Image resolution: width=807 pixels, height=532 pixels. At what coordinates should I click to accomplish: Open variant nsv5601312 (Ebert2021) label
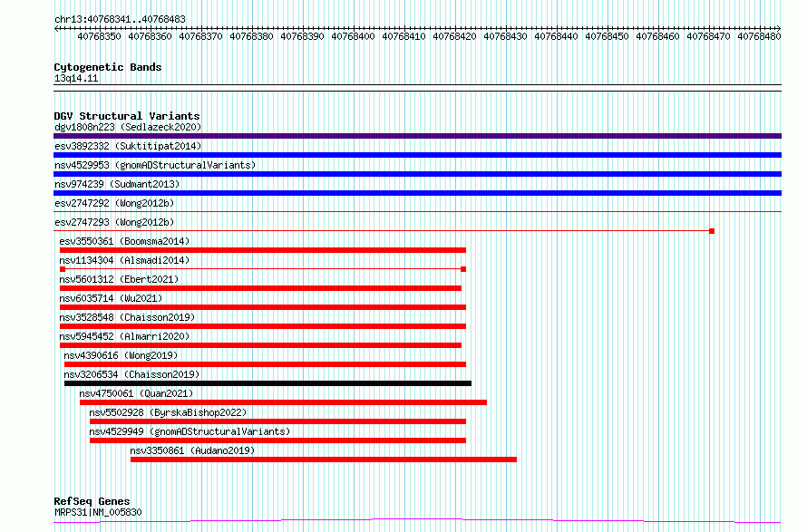click(119, 279)
